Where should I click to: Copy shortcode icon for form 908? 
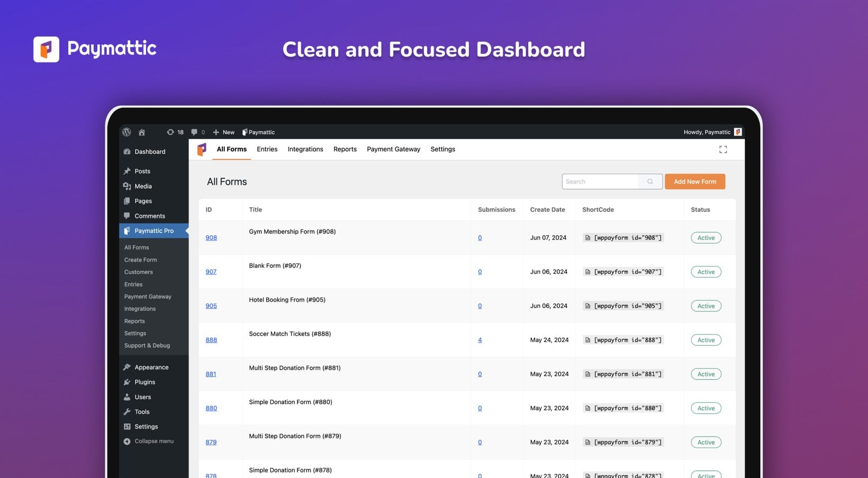[587, 238]
